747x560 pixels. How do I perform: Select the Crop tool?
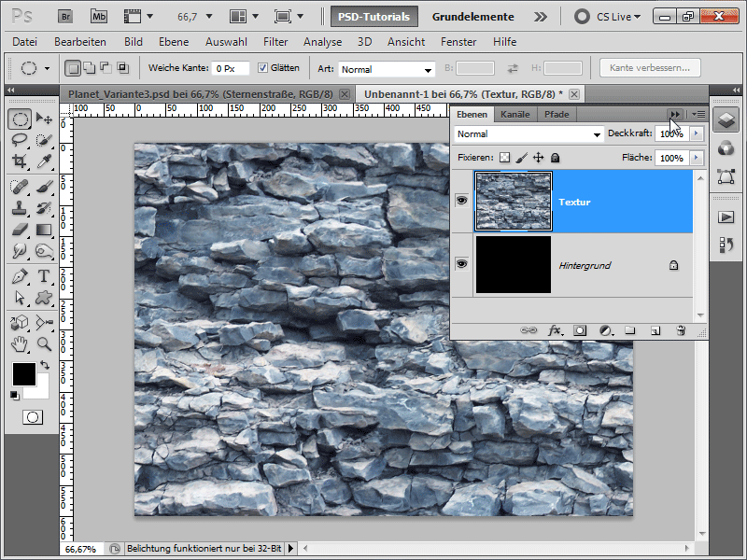[20, 161]
